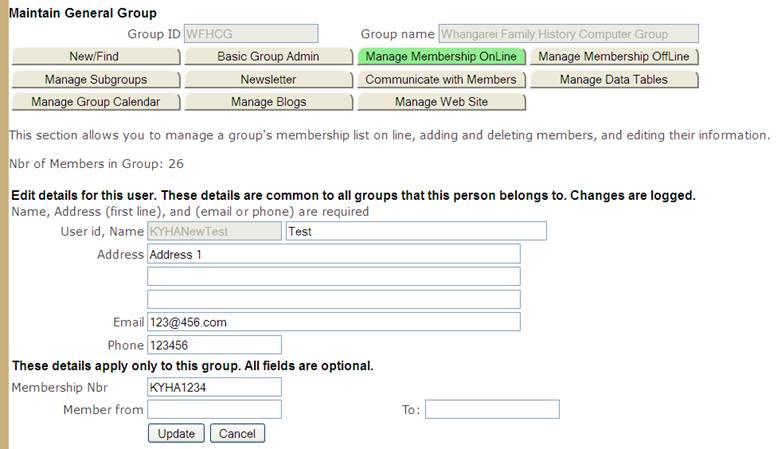Click the Update button

tap(176, 434)
